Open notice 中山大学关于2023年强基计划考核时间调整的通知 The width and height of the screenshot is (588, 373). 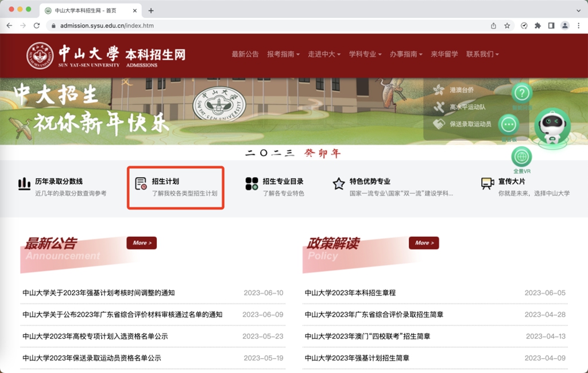[99, 293]
